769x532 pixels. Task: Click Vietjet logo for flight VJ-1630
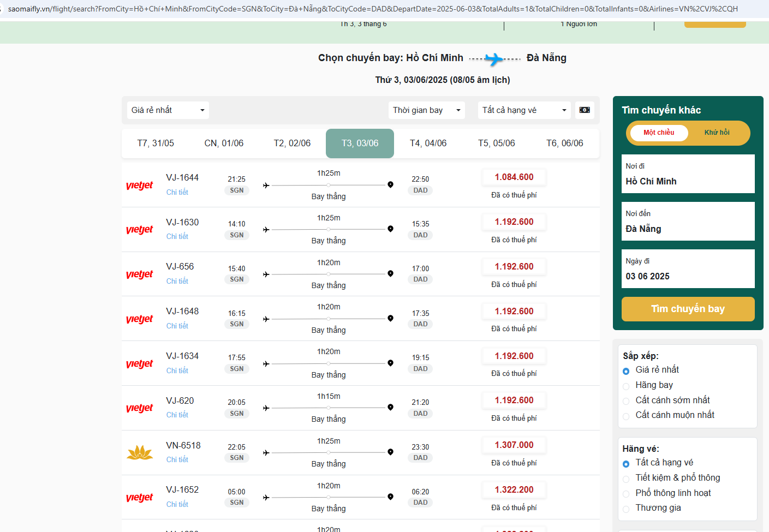[x=140, y=230]
